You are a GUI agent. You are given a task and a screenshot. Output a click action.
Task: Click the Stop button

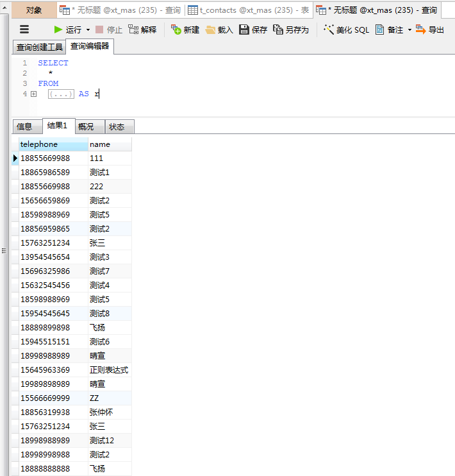coord(108,30)
